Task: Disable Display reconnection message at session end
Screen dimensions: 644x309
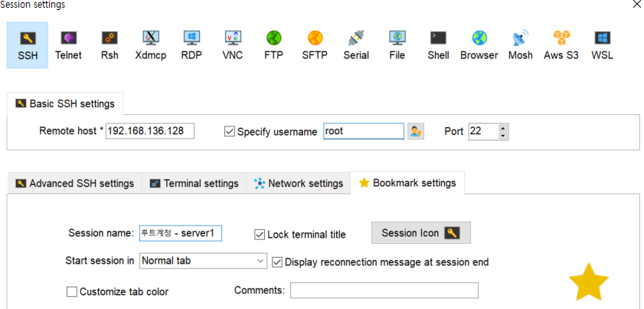Action: 277,262
